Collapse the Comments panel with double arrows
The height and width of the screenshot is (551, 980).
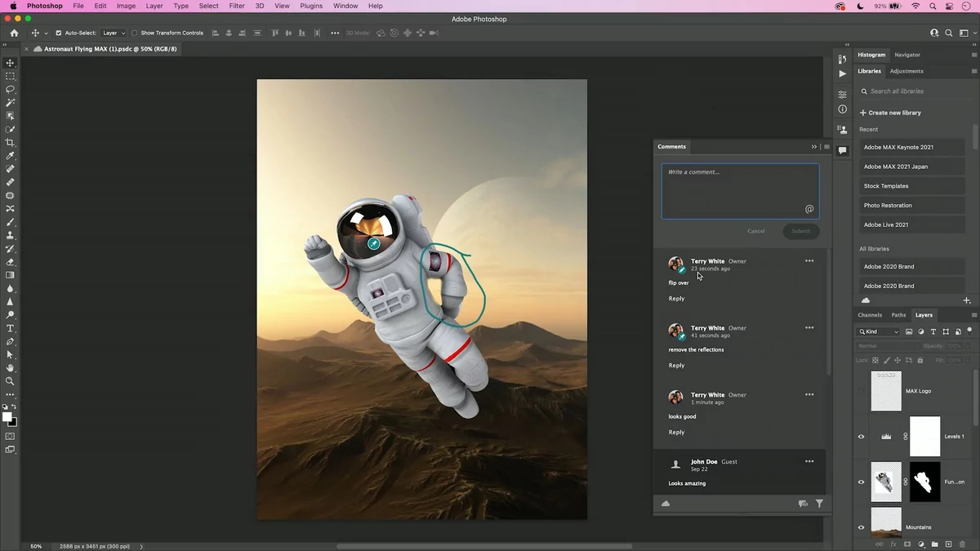tap(813, 147)
